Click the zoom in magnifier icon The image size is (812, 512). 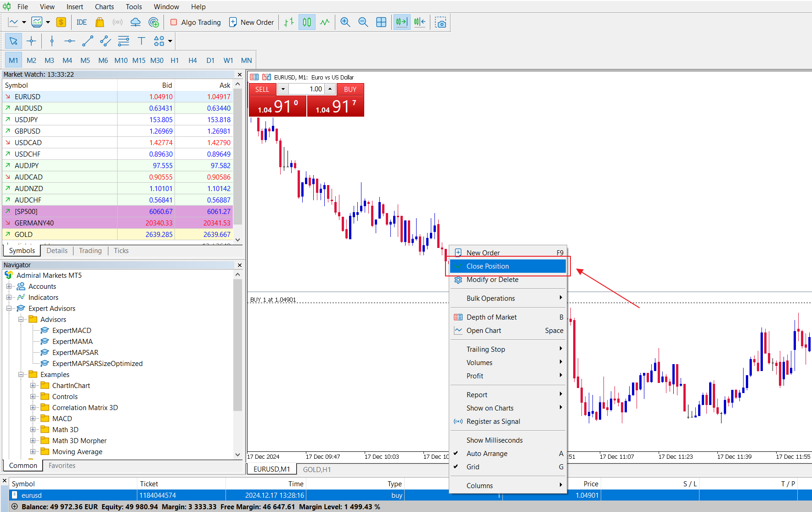(x=345, y=22)
